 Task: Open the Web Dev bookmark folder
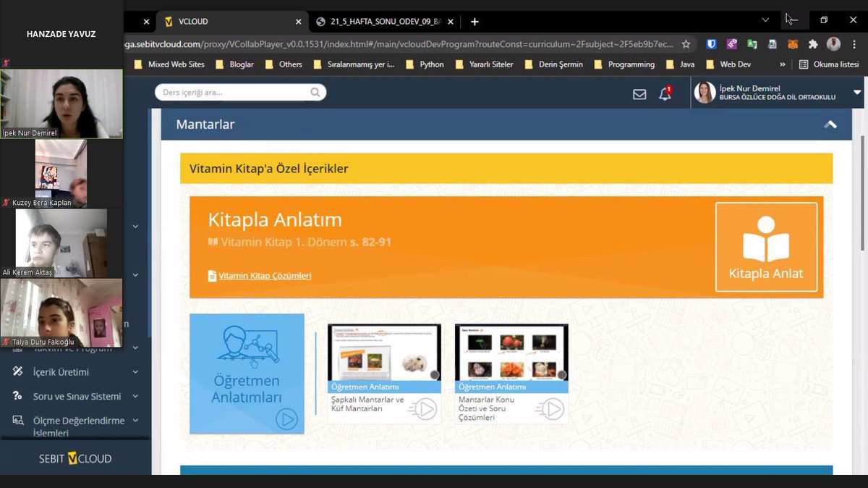coord(728,64)
